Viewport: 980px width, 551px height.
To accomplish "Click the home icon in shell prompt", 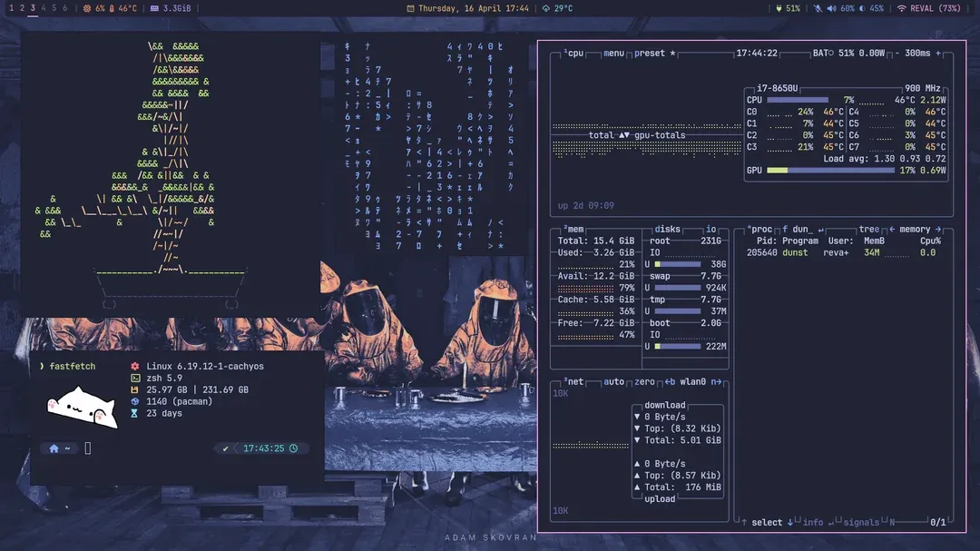I will pos(54,448).
